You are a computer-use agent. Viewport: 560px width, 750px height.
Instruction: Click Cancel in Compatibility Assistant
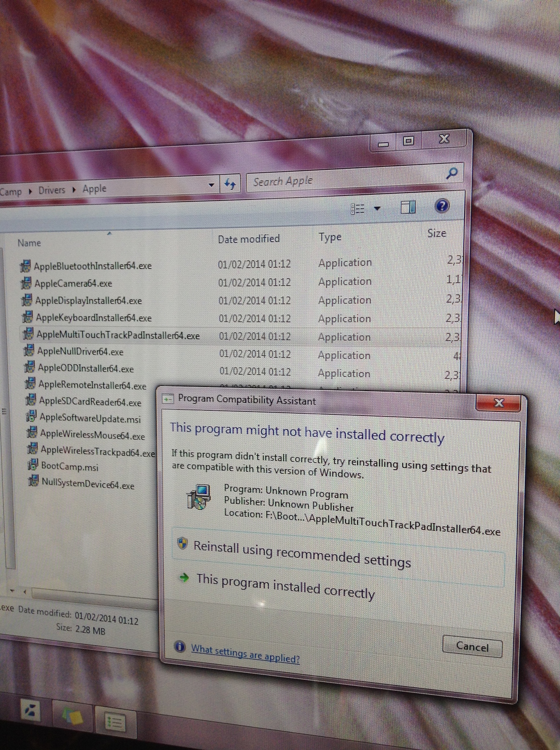(x=472, y=646)
